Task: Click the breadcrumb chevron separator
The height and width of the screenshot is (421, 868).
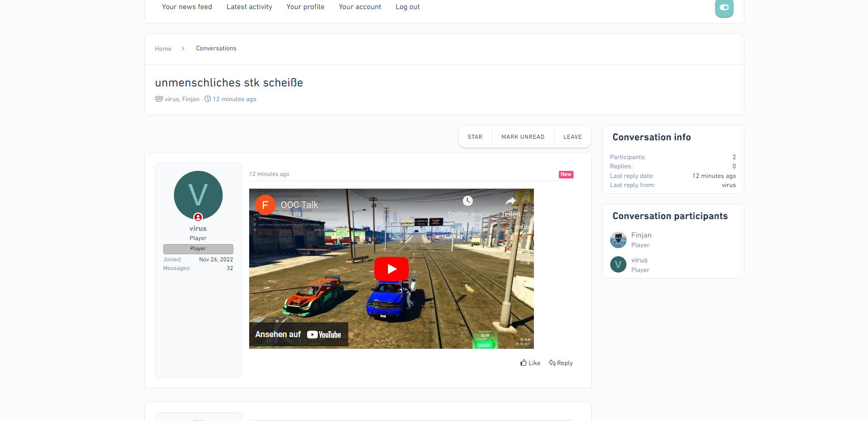Action: [x=183, y=49]
